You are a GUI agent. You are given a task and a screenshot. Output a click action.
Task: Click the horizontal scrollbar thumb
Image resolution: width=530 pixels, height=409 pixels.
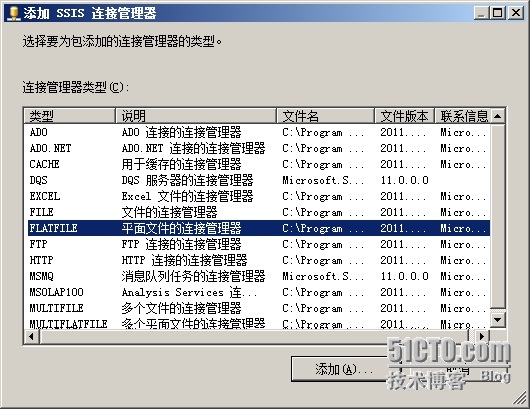click(254, 336)
